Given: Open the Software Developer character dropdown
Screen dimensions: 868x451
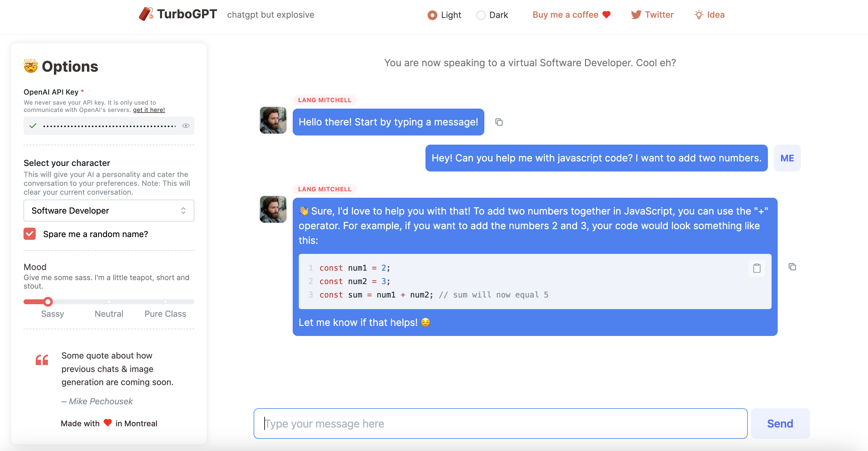Looking at the screenshot, I should (x=109, y=211).
